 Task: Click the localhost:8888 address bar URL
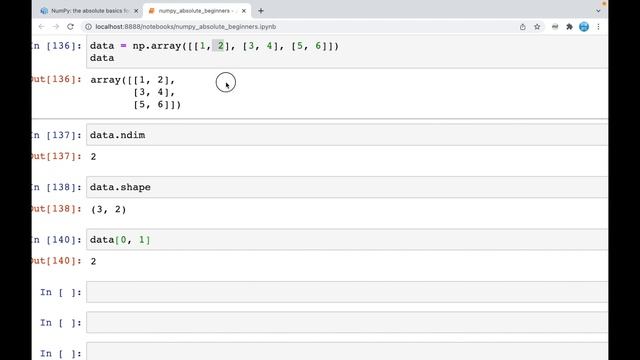pos(185,27)
